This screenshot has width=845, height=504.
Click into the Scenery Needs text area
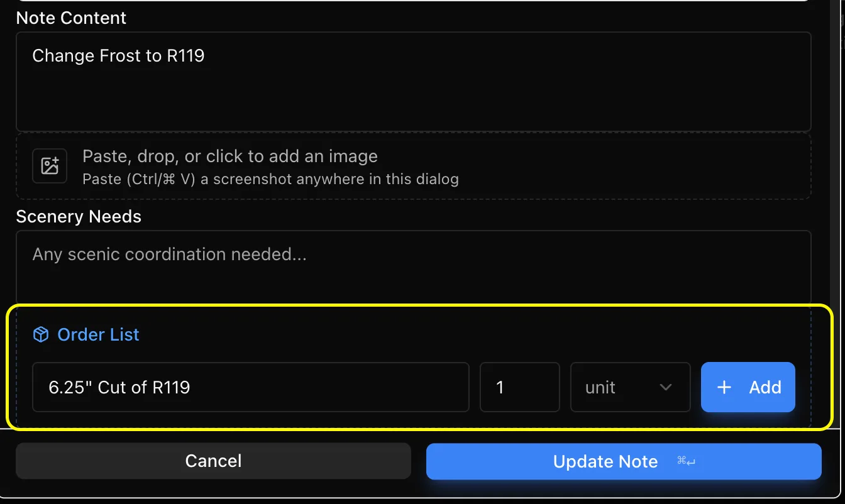414,268
